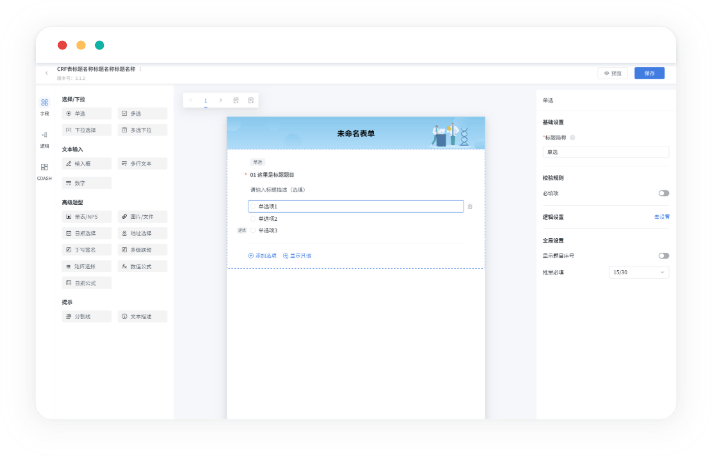Click the 添加选项 add option link
The height and width of the screenshot is (457, 712).
(x=262, y=256)
